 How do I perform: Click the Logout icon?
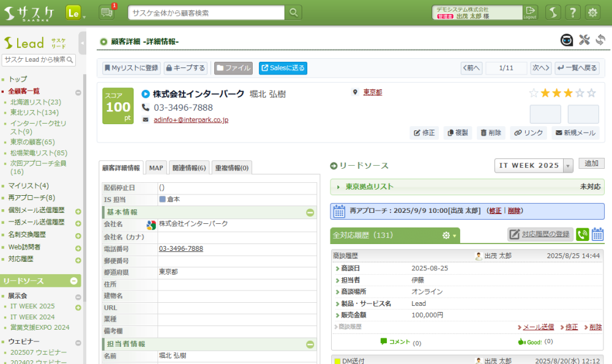tap(530, 12)
